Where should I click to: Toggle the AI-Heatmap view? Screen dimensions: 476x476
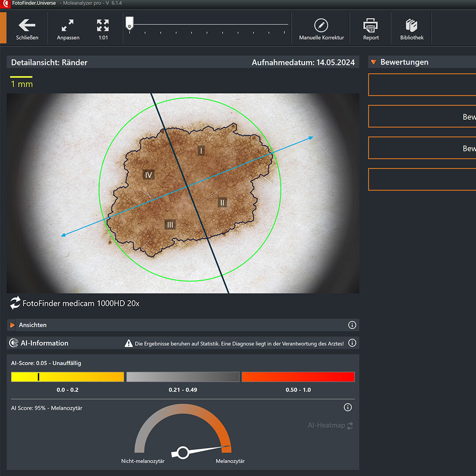click(331, 426)
